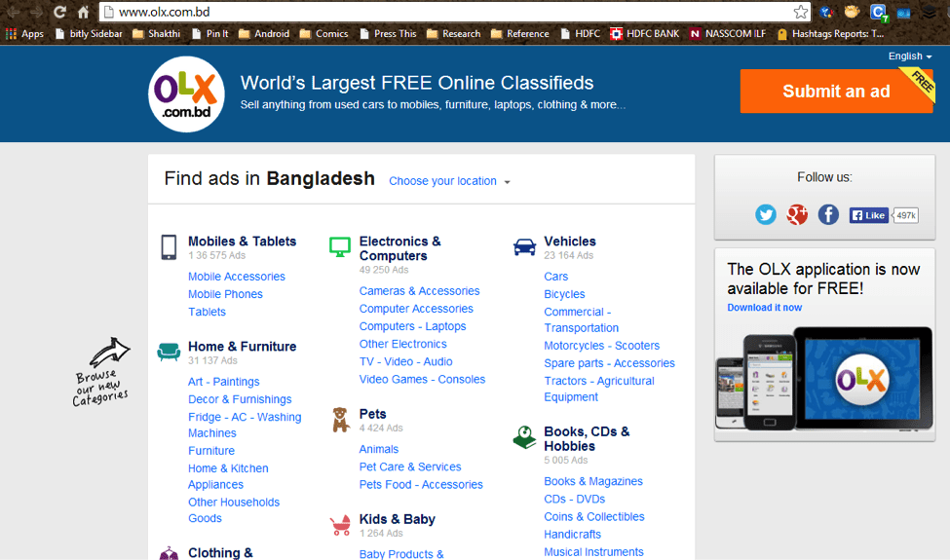Click Download it now link
This screenshot has width=950, height=560.
click(x=765, y=308)
